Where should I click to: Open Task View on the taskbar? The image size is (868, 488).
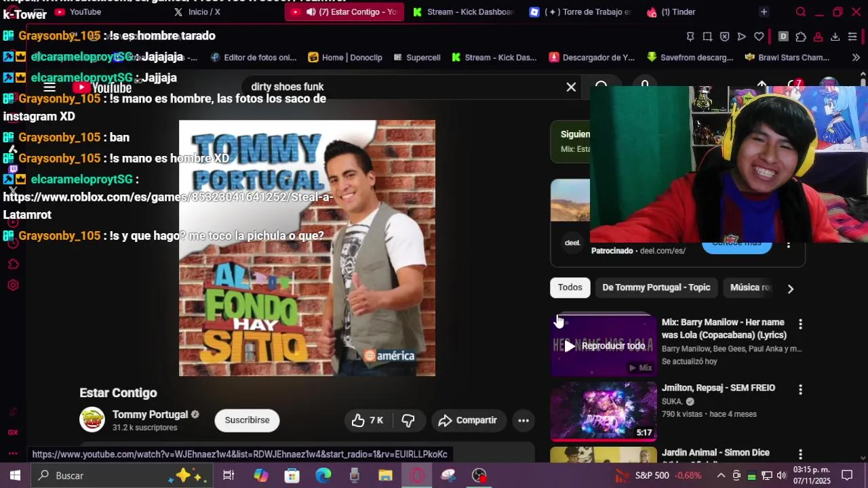229,475
